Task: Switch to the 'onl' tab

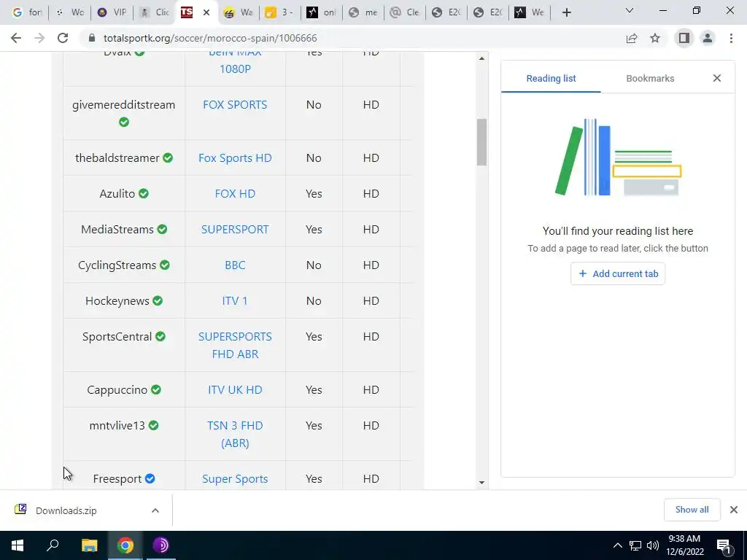Action: (321, 13)
